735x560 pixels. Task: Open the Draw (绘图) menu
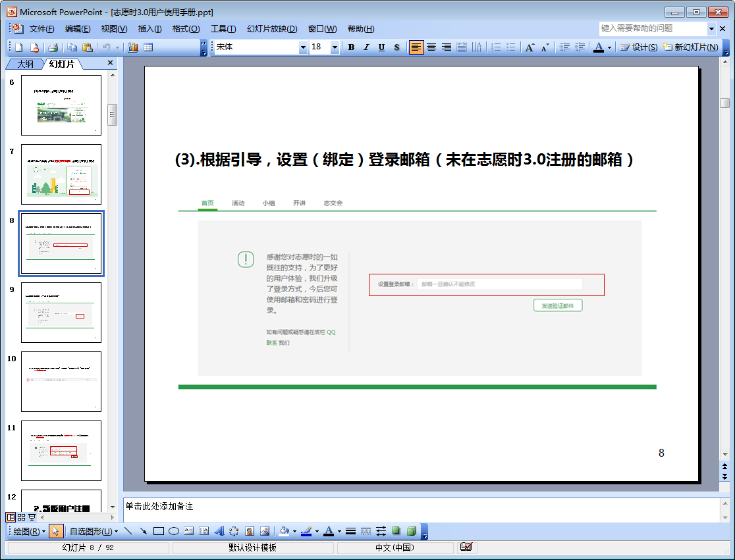(29, 531)
